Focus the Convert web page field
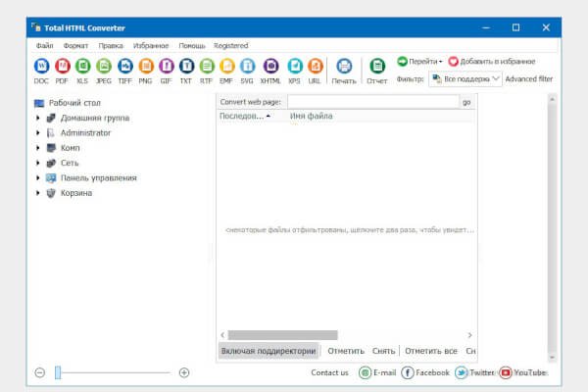The width and height of the screenshot is (588, 392). tap(373, 102)
